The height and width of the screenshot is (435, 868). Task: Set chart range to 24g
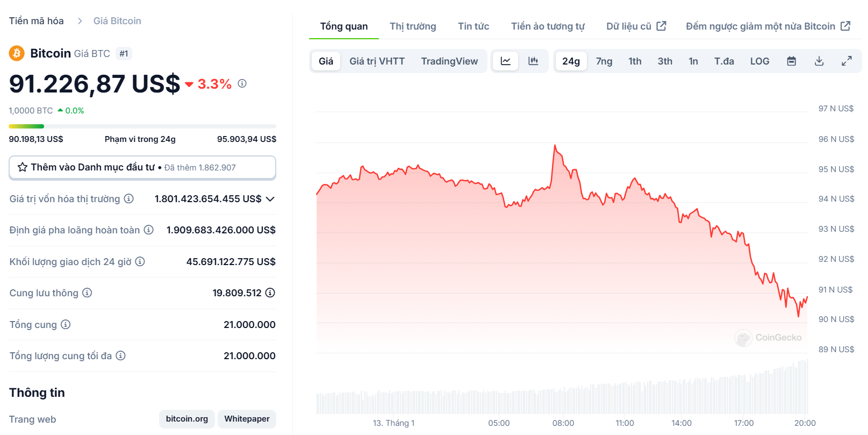click(571, 61)
